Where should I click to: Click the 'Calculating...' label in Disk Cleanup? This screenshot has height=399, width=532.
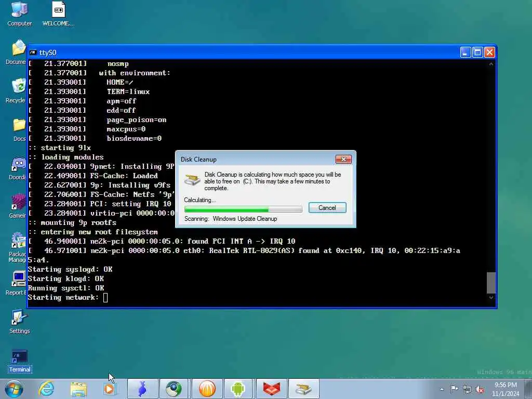200,200
